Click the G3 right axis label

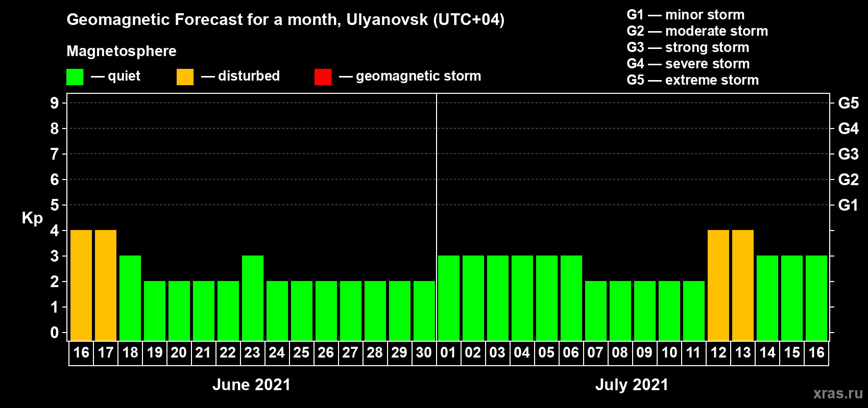click(x=849, y=154)
